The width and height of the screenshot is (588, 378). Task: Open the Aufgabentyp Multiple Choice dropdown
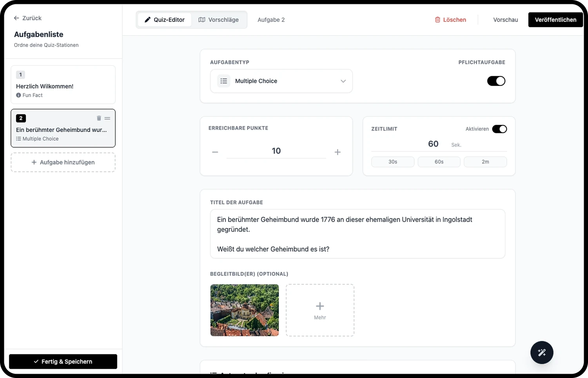tap(281, 81)
